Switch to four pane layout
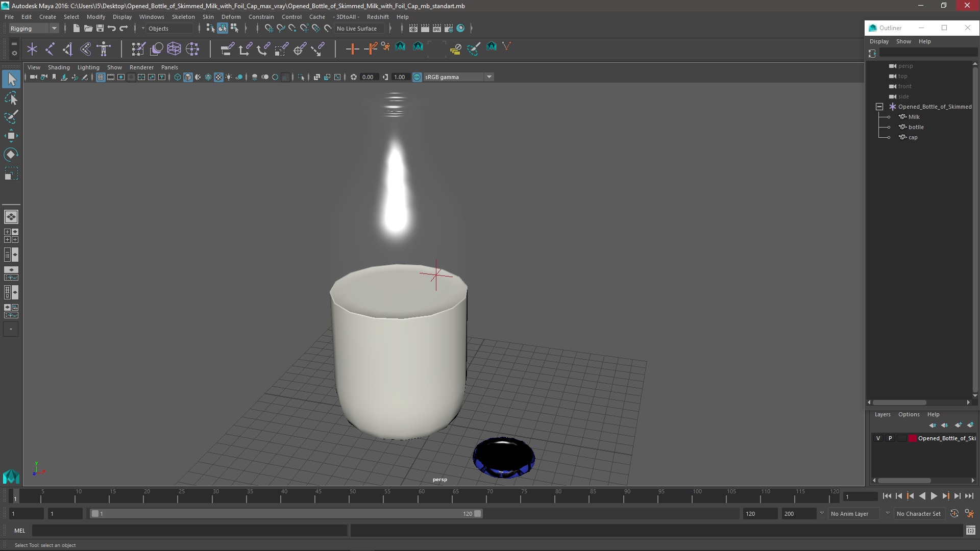 tap(11, 236)
